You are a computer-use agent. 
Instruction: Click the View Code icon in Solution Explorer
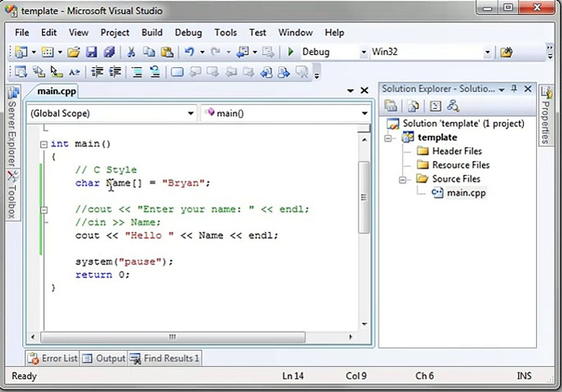point(436,106)
